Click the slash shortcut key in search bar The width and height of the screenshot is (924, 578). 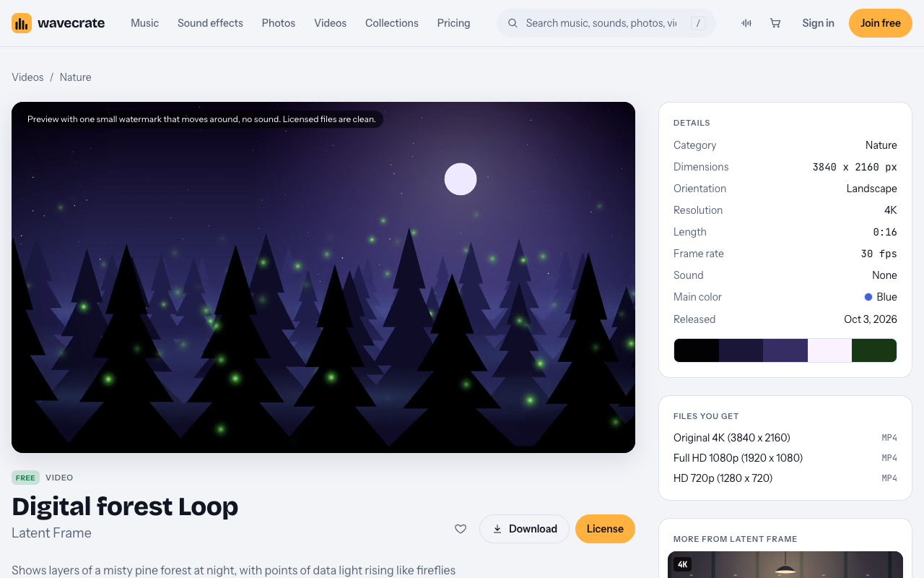pos(698,23)
